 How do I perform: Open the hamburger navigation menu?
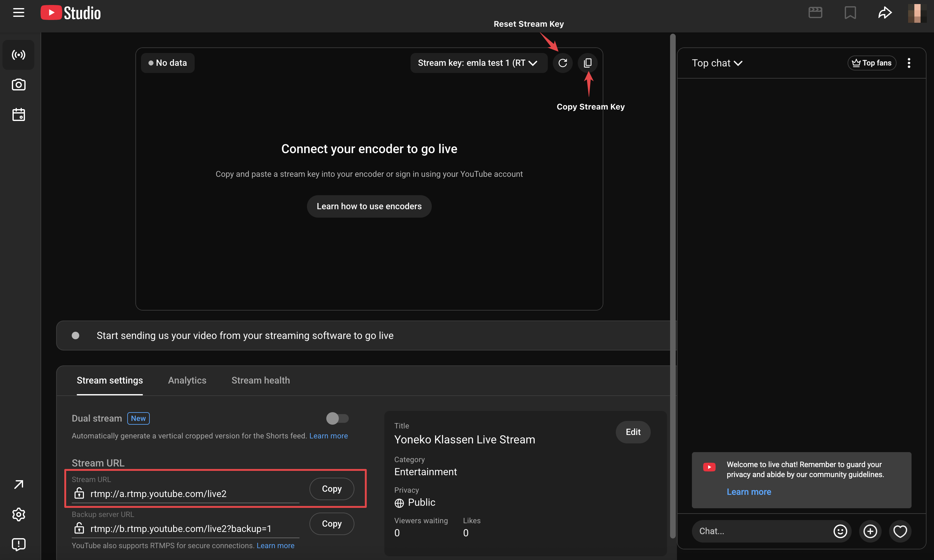(18, 12)
